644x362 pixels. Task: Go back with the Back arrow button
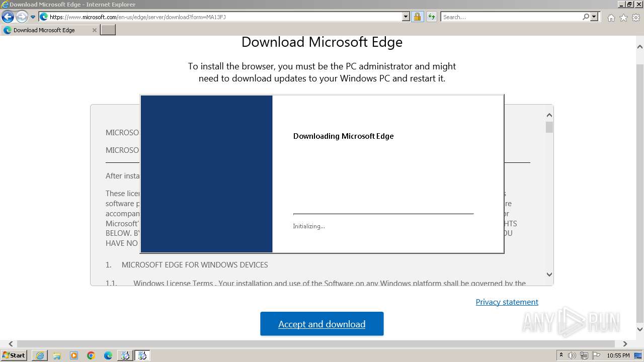(8, 17)
